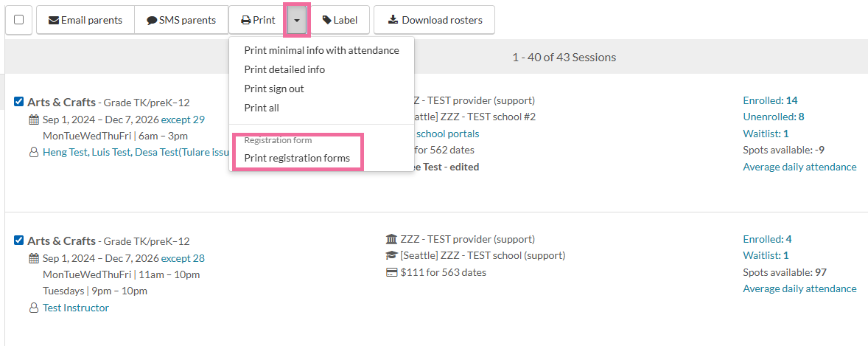Select Print detailed info option
868x346 pixels.
click(284, 69)
